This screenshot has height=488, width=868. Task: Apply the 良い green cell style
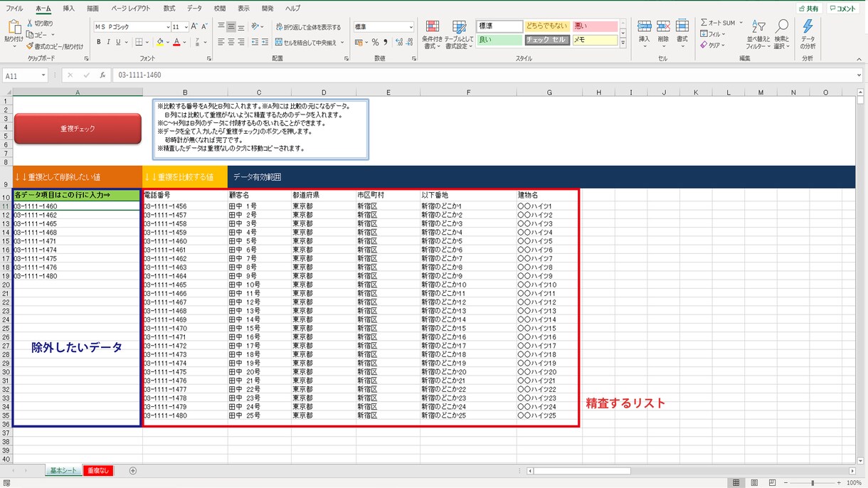[x=499, y=40]
